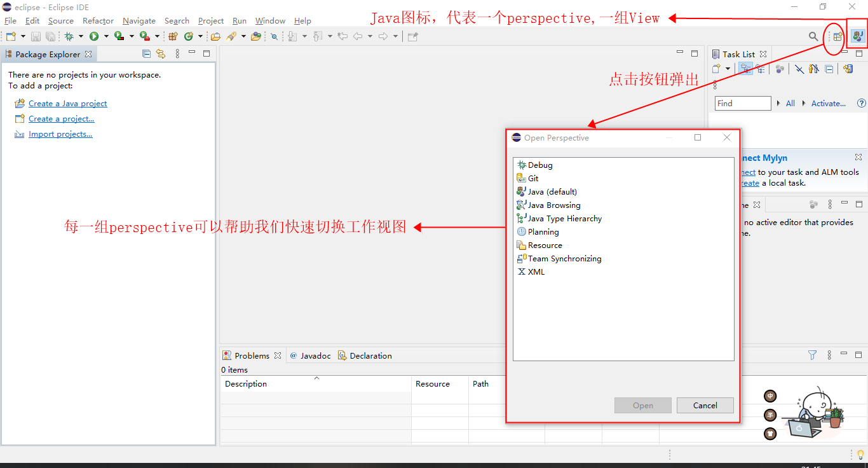Click Import projects... link
The image size is (868, 468).
[60, 134]
